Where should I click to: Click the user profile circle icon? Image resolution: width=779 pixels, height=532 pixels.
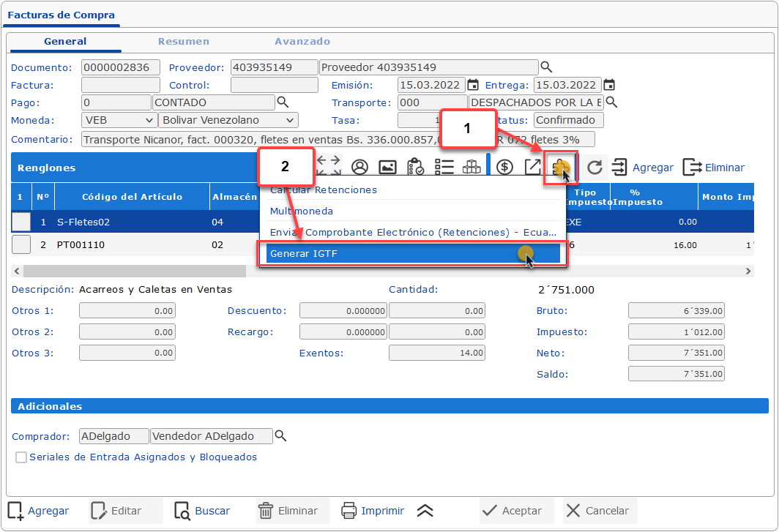[x=359, y=168]
